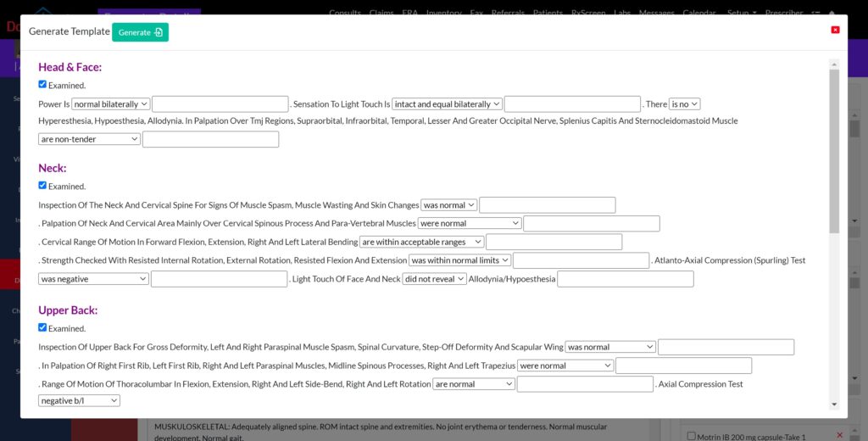Viewport: 868px width, 441px height.
Task: Click the text field for Neck inspection
Action: (548, 205)
